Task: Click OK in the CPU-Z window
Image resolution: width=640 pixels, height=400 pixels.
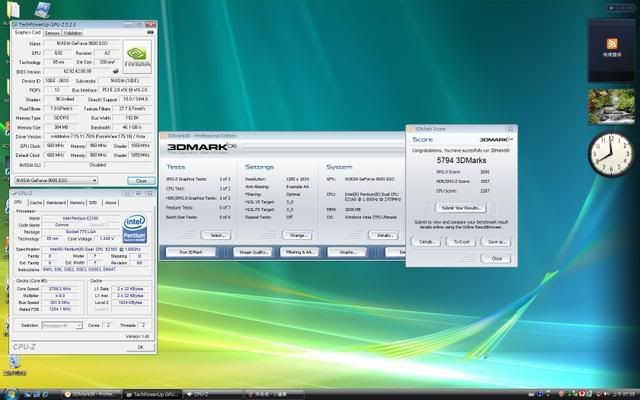Action: coord(140,347)
